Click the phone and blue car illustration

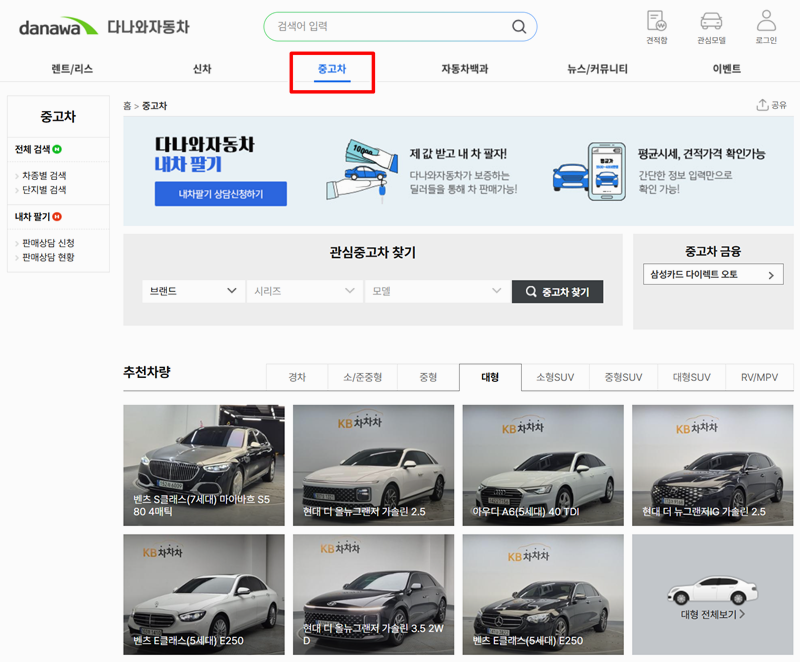click(x=589, y=171)
